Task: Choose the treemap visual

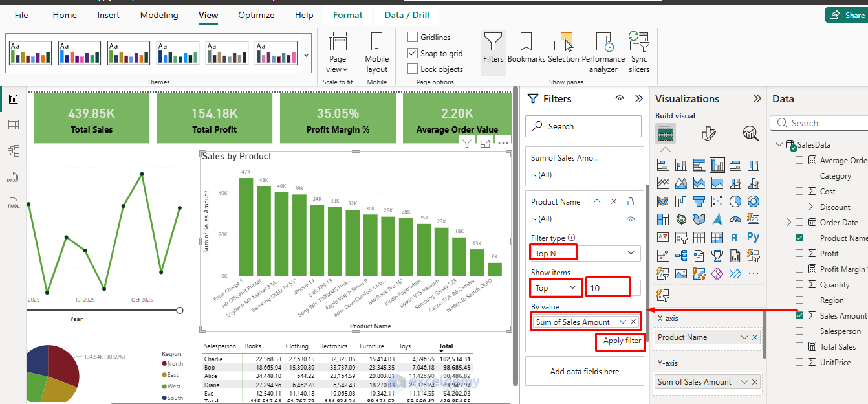Action: point(662,219)
